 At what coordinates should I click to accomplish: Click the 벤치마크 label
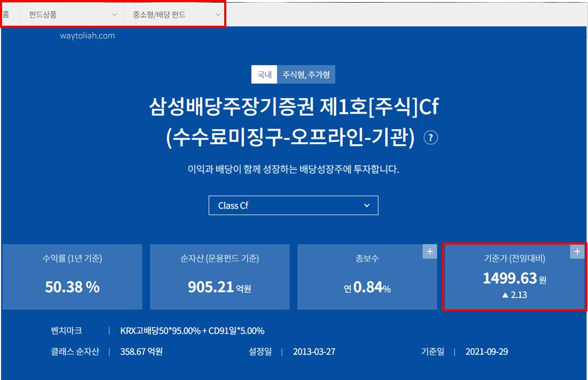pyautogui.click(x=66, y=331)
